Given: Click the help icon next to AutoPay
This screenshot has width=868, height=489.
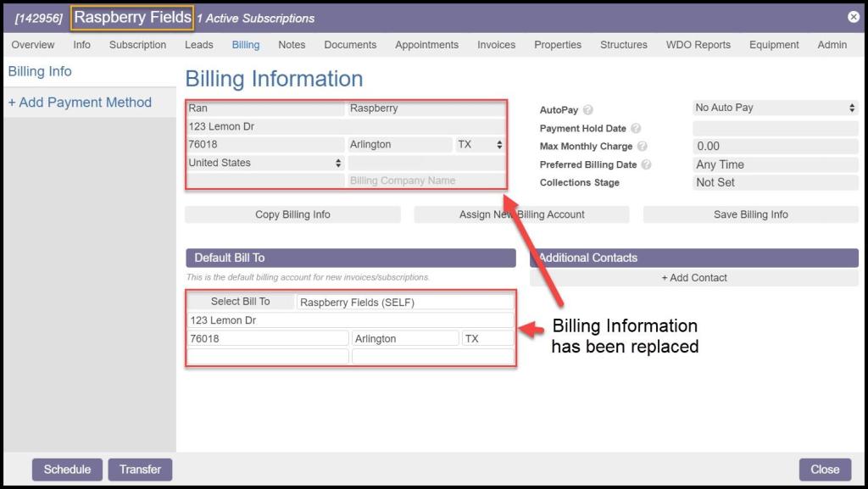Looking at the screenshot, I should pos(588,110).
